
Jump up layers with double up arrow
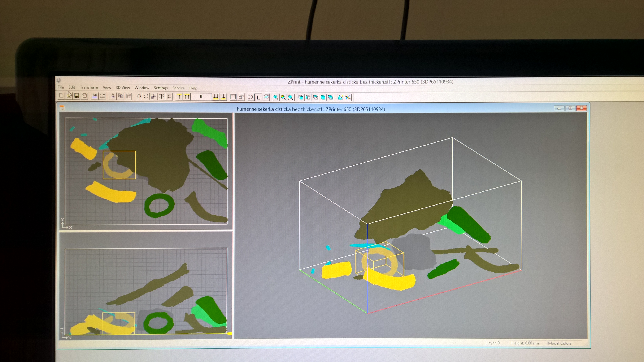(x=187, y=97)
